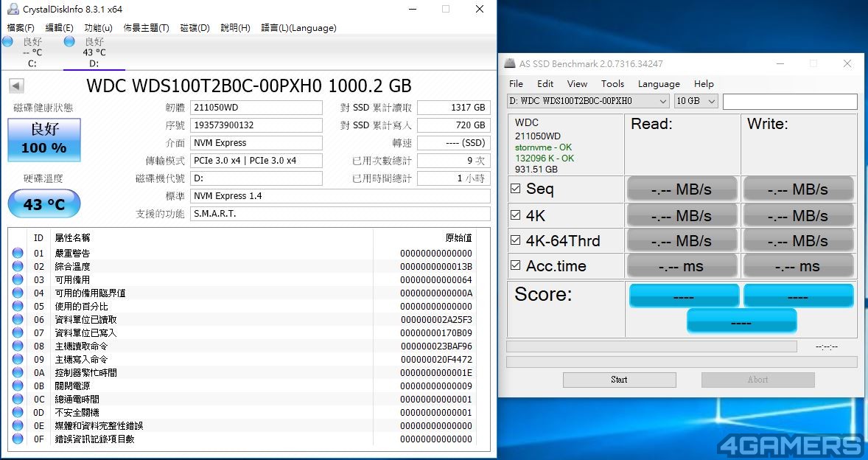Open the Language menu in AS SSD Benchmark
The width and height of the screenshot is (868, 460).
pos(659,83)
